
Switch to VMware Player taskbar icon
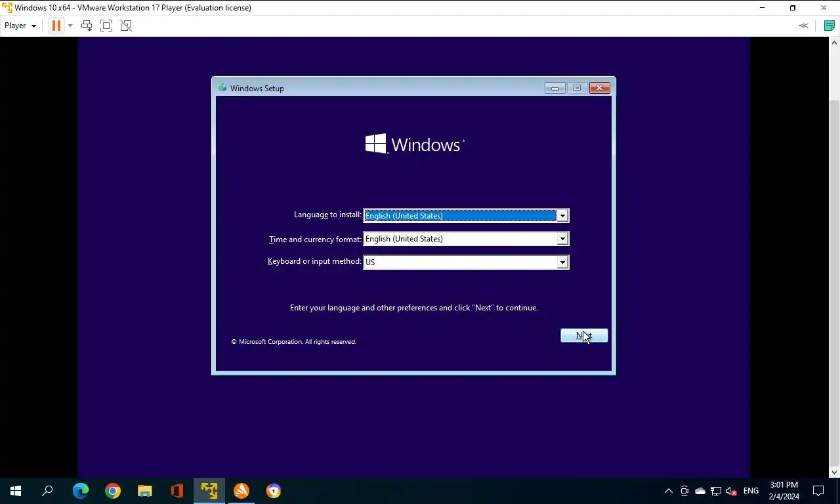click(209, 491)
